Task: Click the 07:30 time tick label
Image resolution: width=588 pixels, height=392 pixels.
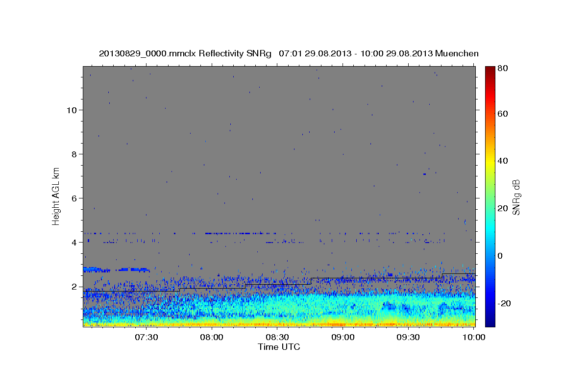Action: (x=147, y=337)
